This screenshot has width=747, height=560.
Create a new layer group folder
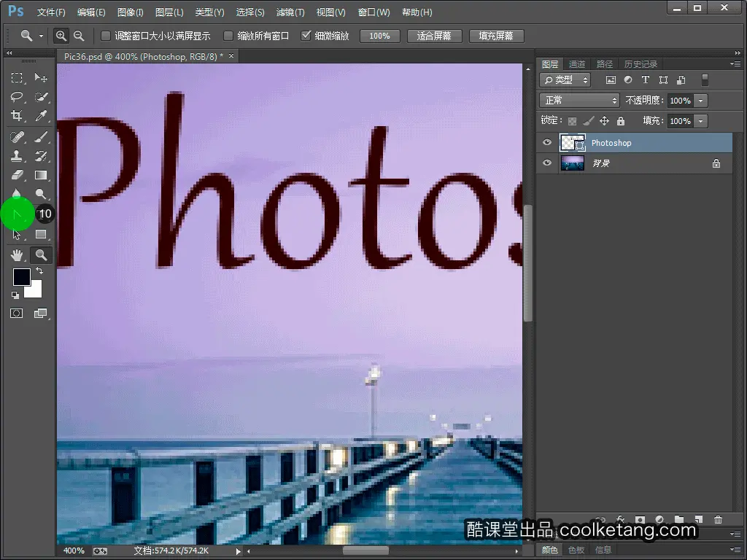tap(679, 519)
